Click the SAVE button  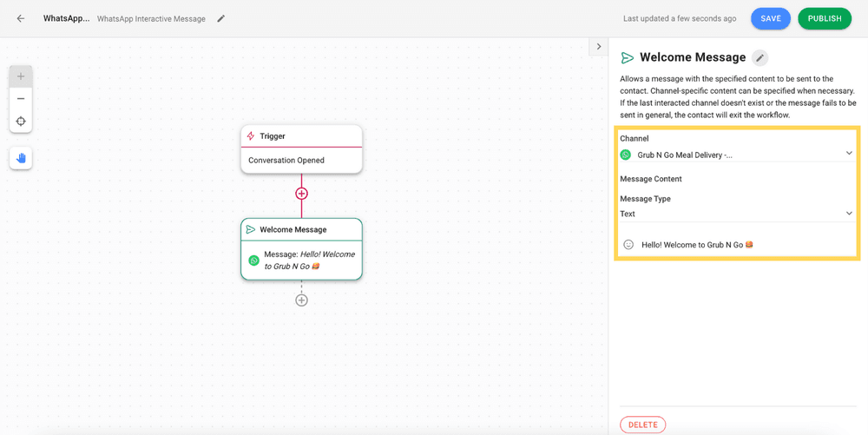[x=770, y=18]
